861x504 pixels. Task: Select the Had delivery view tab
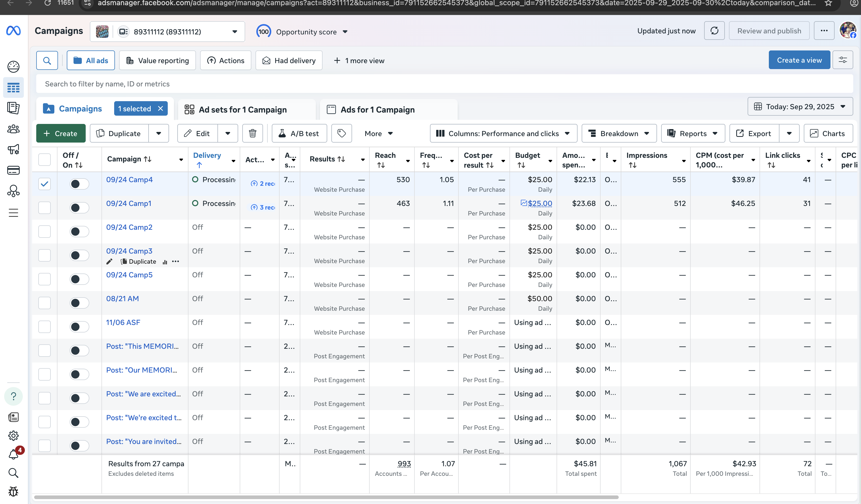tap(289, 61)
